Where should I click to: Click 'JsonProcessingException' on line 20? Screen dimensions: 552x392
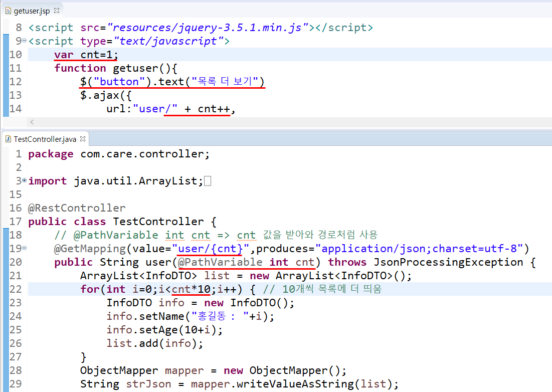click(448, 262)
